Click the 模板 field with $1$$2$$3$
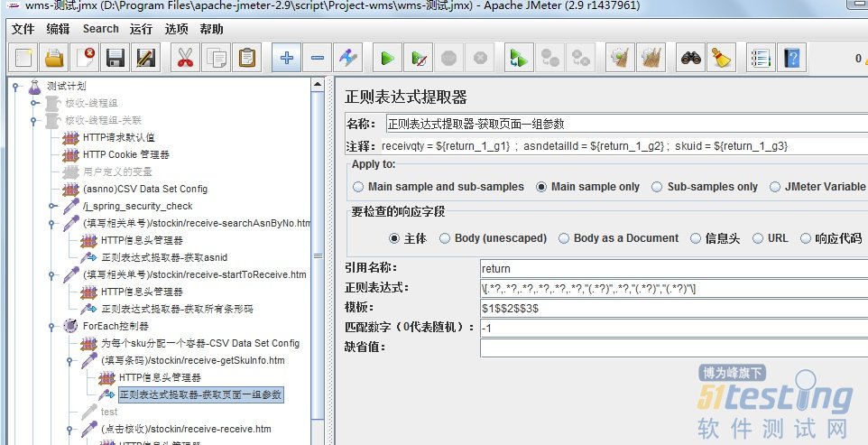 [674, 309]
